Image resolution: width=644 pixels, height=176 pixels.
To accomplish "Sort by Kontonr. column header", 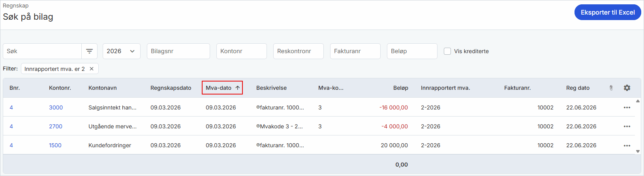I will tap(60, 88).
